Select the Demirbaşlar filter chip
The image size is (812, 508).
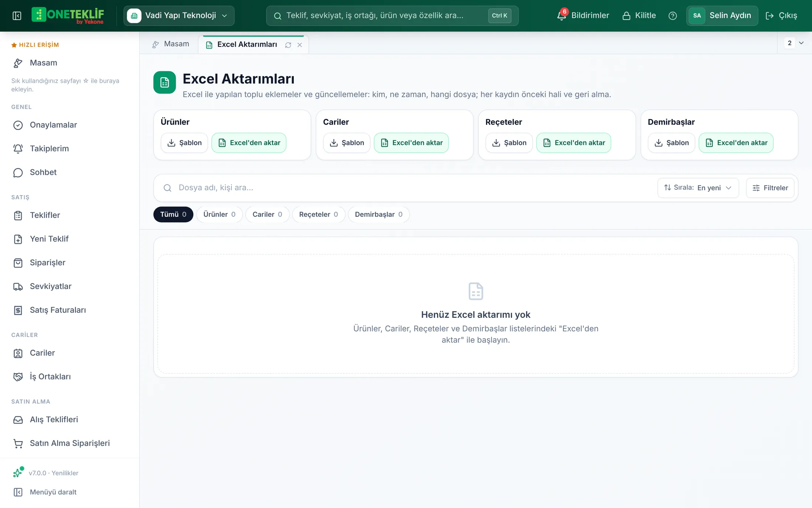379,214
